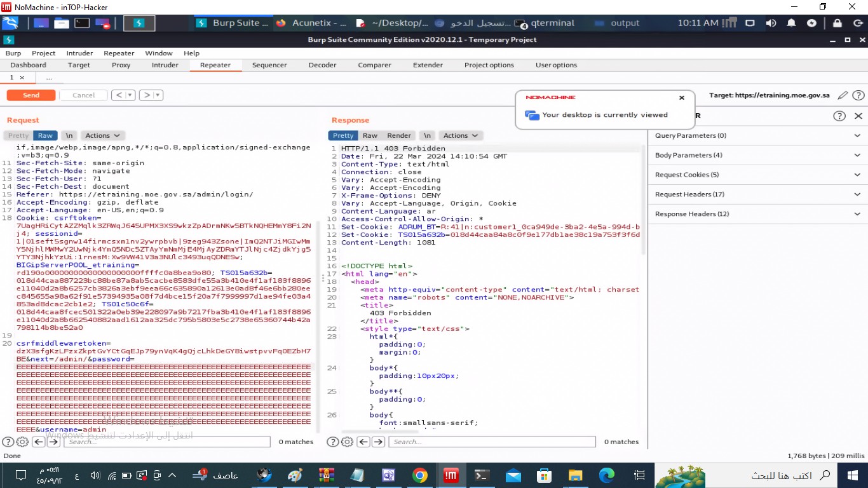Open the Project menu
The width and height of the screenshot is (868, 488).
pyautogui.click(x=44, y=53)
